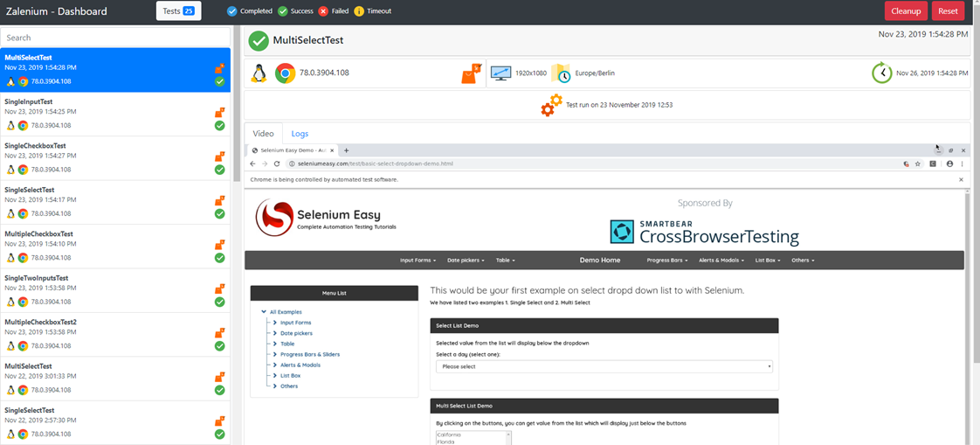Toggle the Failed filter in top bar
The image size is (980, 445).
point(323,11)
